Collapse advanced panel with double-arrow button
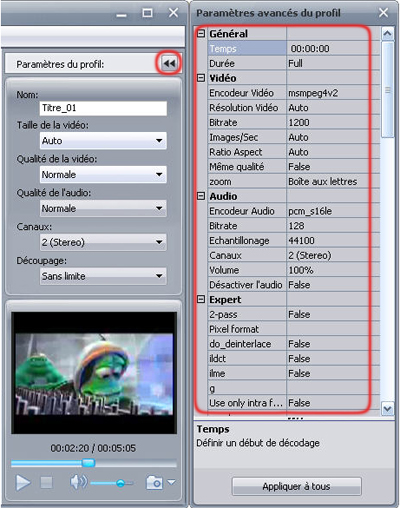The image size is (400, 508). [169, 63]
